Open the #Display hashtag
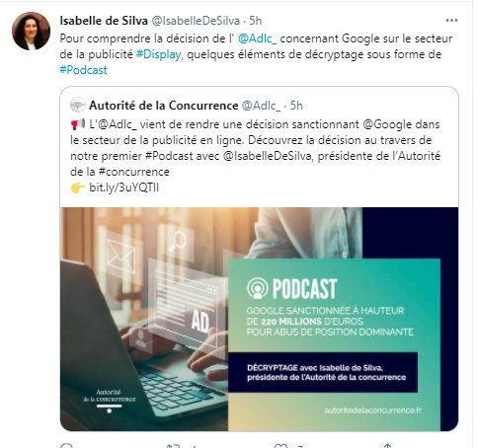This screenshot has width=479, height=448. tap(158, 54)
